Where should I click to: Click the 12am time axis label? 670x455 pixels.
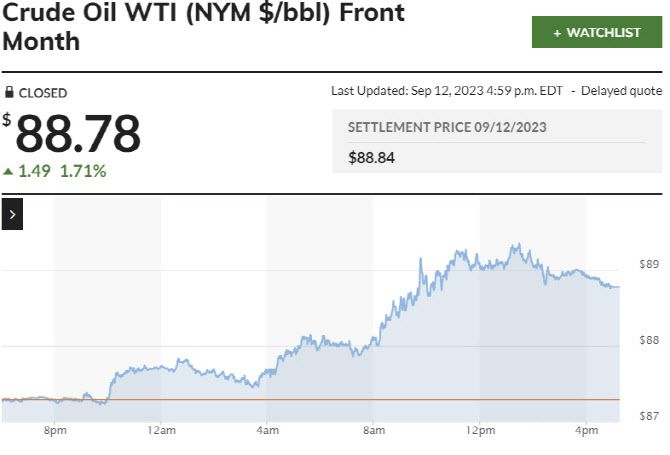coord(160,431)
